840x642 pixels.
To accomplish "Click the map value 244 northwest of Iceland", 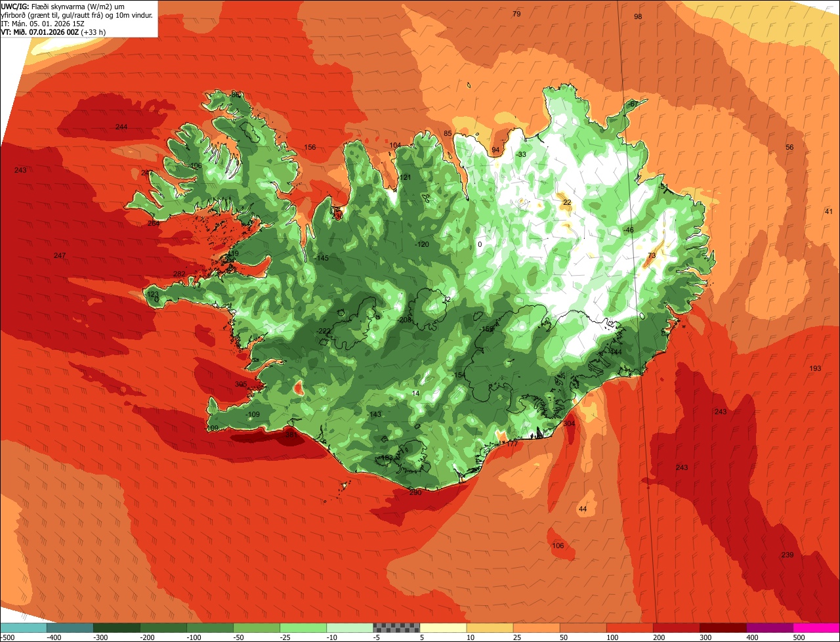I will [121, 127].
